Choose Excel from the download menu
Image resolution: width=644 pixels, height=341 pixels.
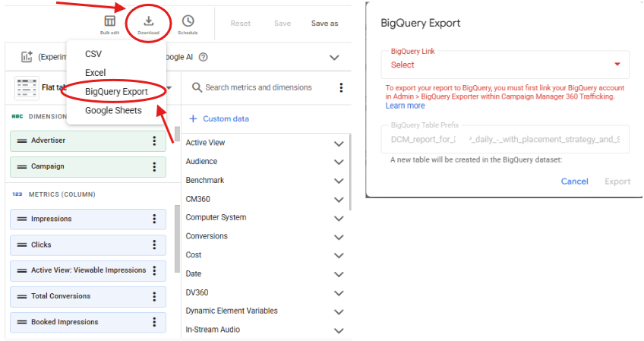click(95, 73)
